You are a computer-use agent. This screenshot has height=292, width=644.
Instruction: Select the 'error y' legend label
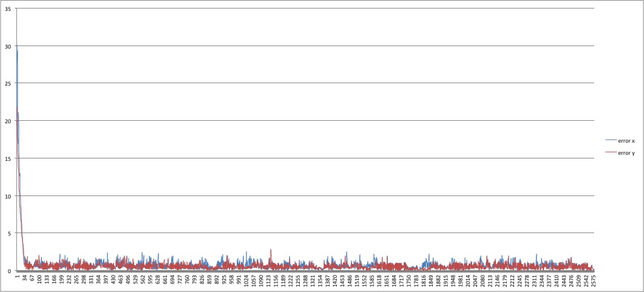click(626, 153)
